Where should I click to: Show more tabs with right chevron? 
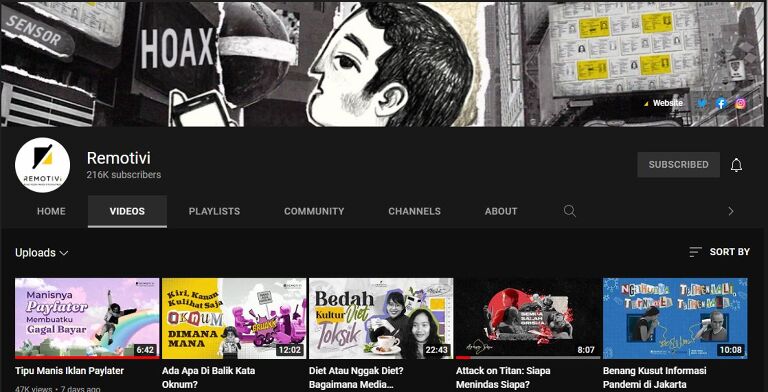(x=731, y=211)
